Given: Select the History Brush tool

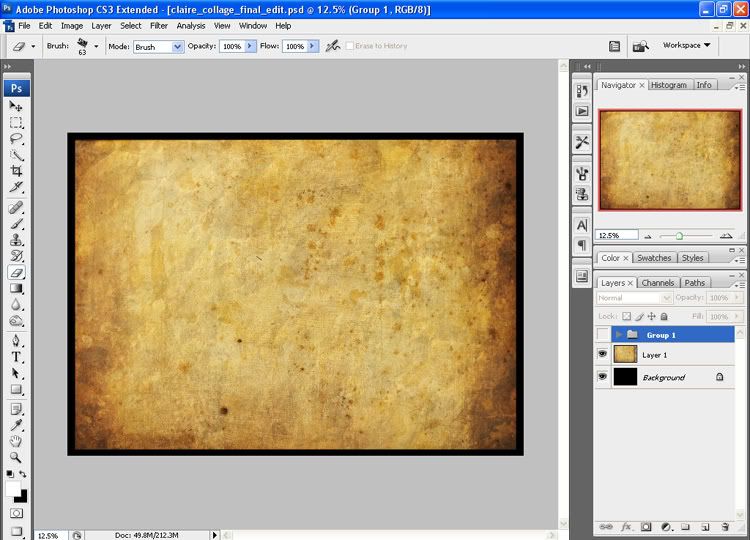Looking at the screenshot, I should pos(16,256).
